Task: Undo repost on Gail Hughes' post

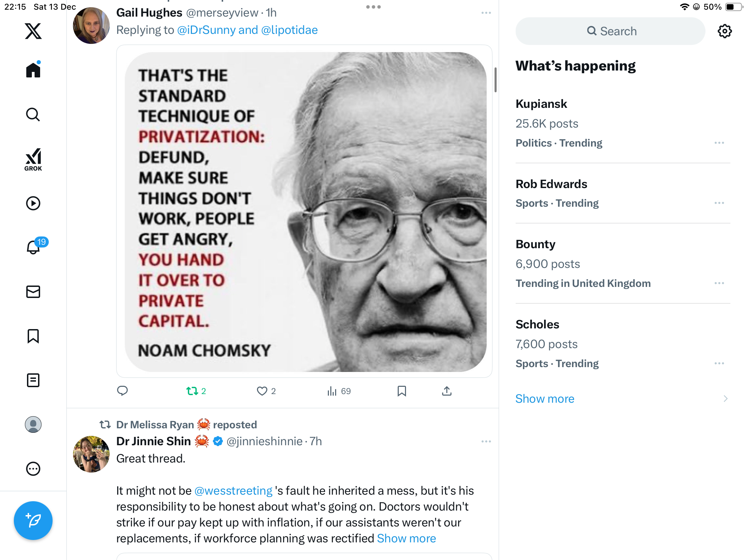Action: 192,391
